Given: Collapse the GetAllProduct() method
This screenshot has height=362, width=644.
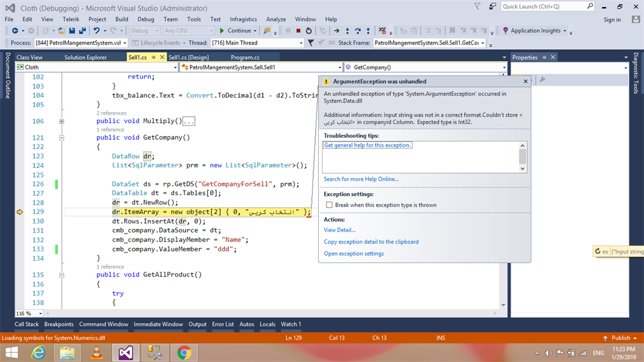Looking at the screenshot, I should (x=62, y=274).
